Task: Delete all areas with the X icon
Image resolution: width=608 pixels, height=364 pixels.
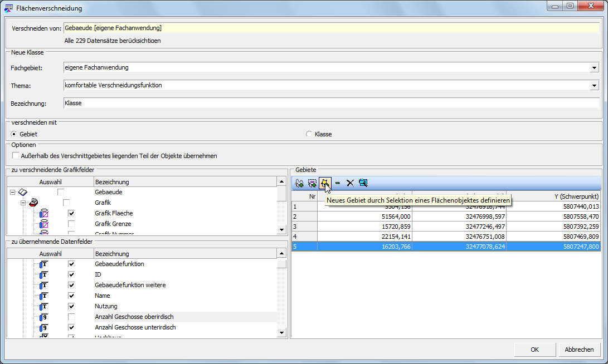Action: (x=350, y=183)
